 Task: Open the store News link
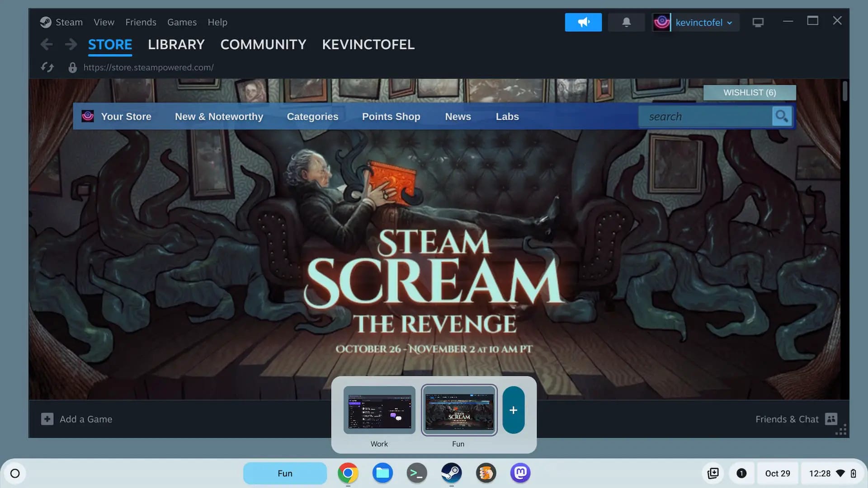458,117
